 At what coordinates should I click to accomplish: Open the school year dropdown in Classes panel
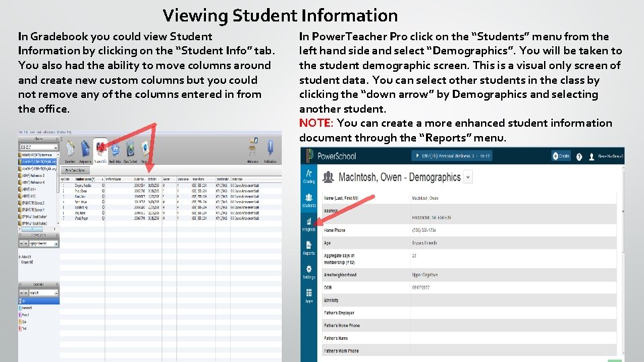pos(38,147)
